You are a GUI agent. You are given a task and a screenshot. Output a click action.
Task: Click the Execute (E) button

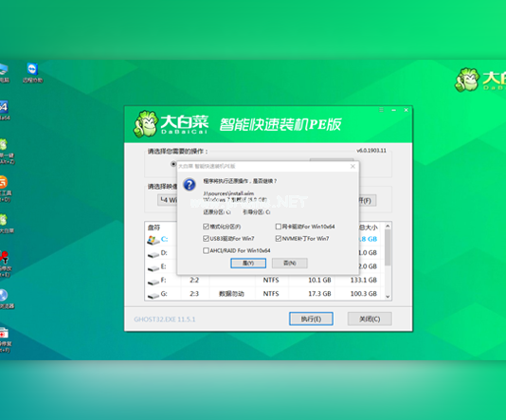click(x=311, y=319)
